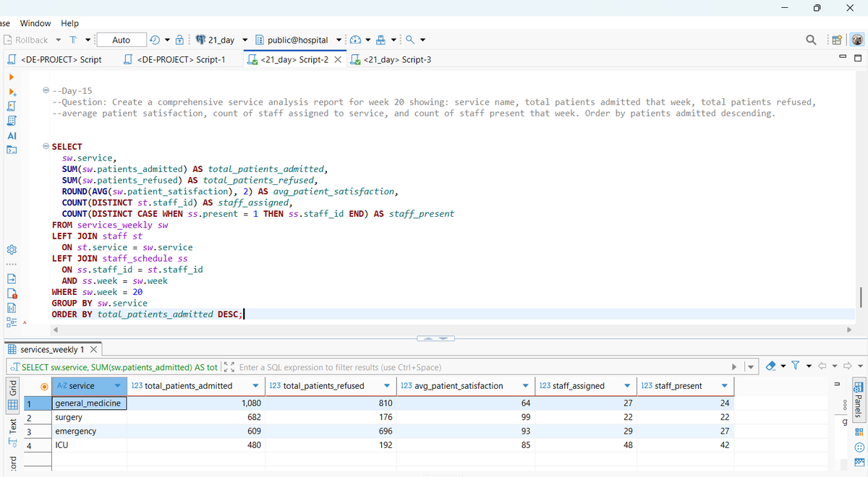Open total_patients_refused column dropdown arrow
This screenshot has height=477, width=868.
tap(388, 386)
